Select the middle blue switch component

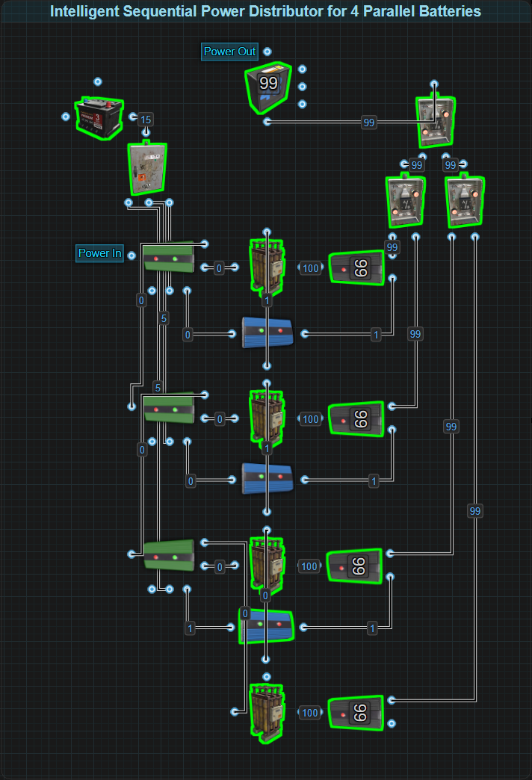click(x=267, y=479)
